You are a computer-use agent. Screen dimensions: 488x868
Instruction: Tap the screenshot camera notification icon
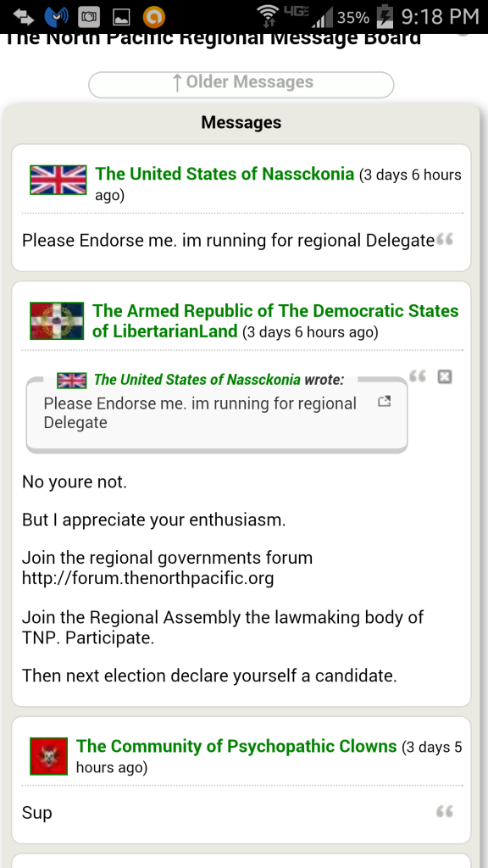click(x=88, y=17)
